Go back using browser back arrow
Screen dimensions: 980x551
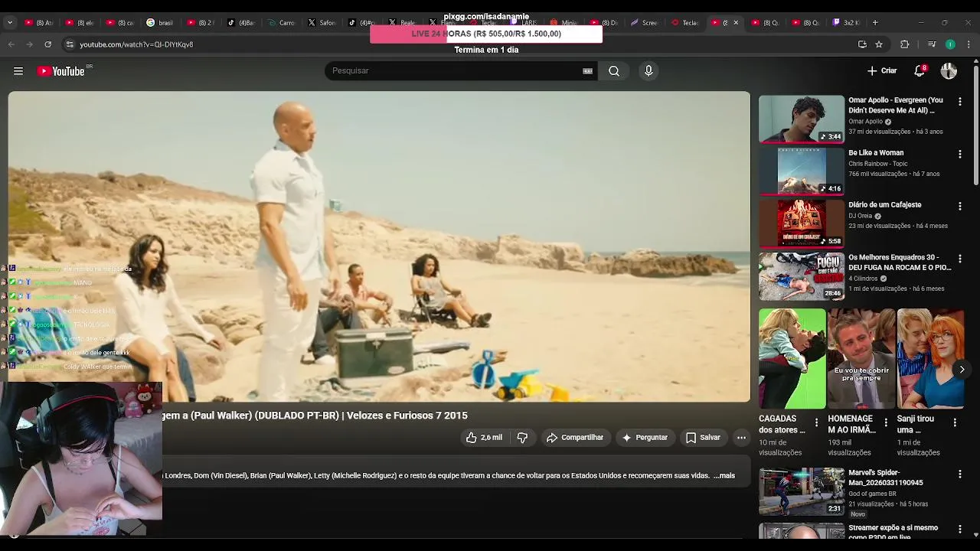tap(11, 44)
